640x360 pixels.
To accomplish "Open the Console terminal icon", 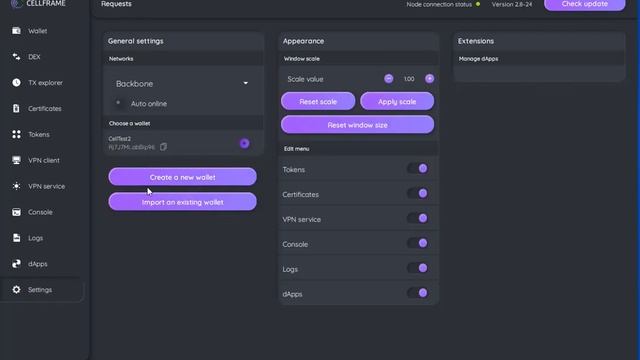I will (x=16, y=212).
